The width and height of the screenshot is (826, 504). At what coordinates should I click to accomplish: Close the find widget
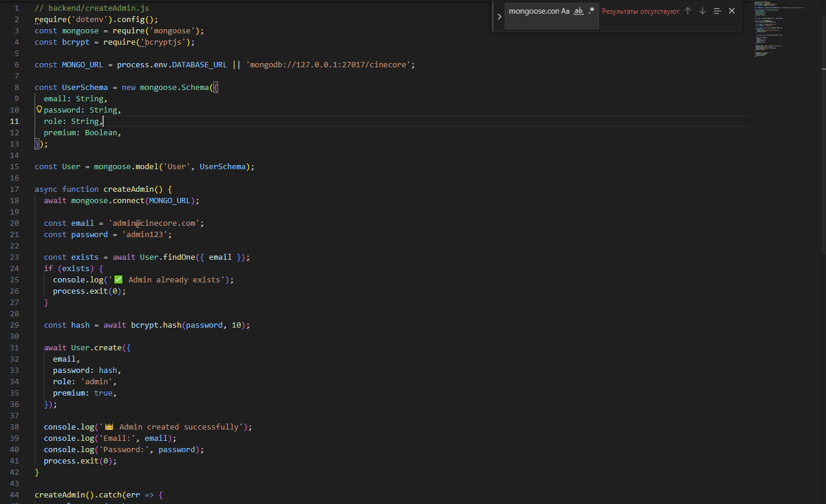point(732,11)
